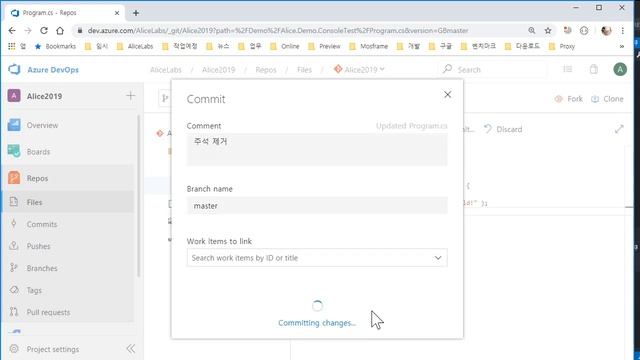Go forward in the browser
Image resolution: width=640 pixels, height=360 pixels.
point(28,31)
